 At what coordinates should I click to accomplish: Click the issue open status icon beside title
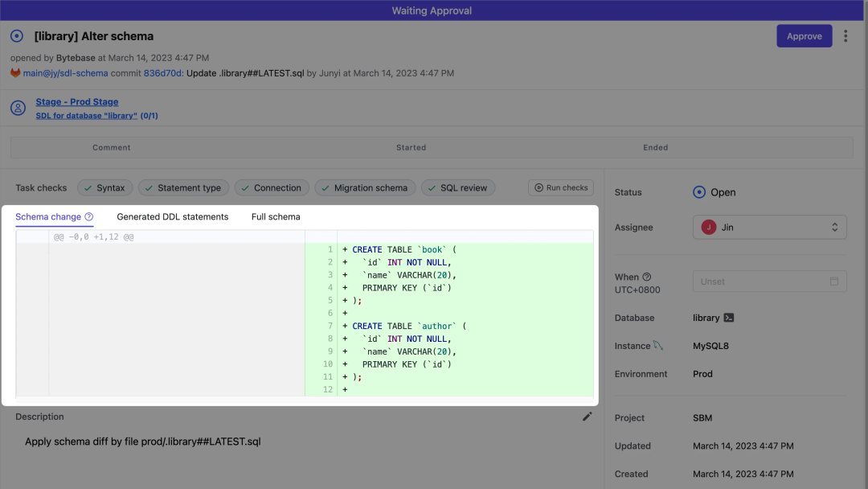17,36
